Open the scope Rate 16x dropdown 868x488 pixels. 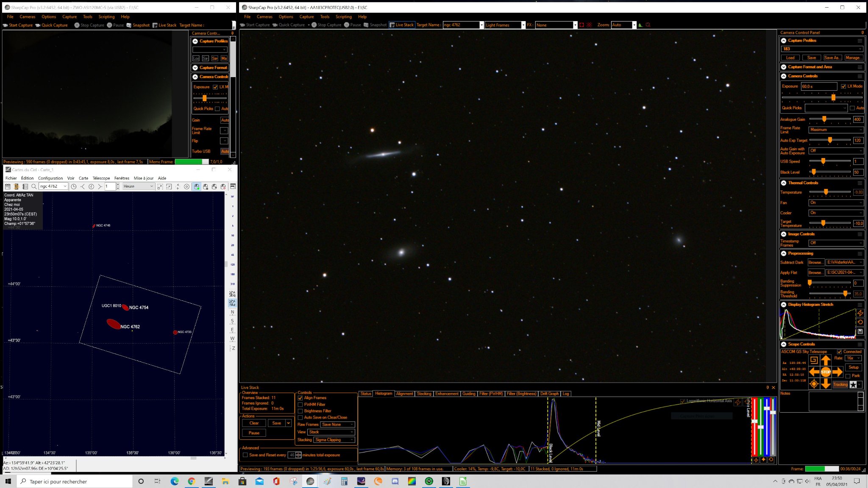[x=854, y=358]
